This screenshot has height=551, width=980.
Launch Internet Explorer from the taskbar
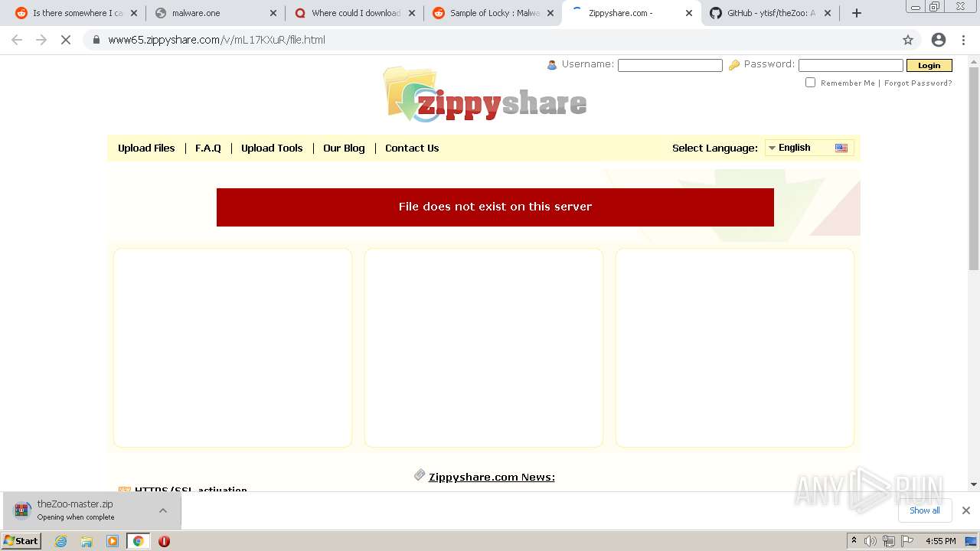click(61, 541)
